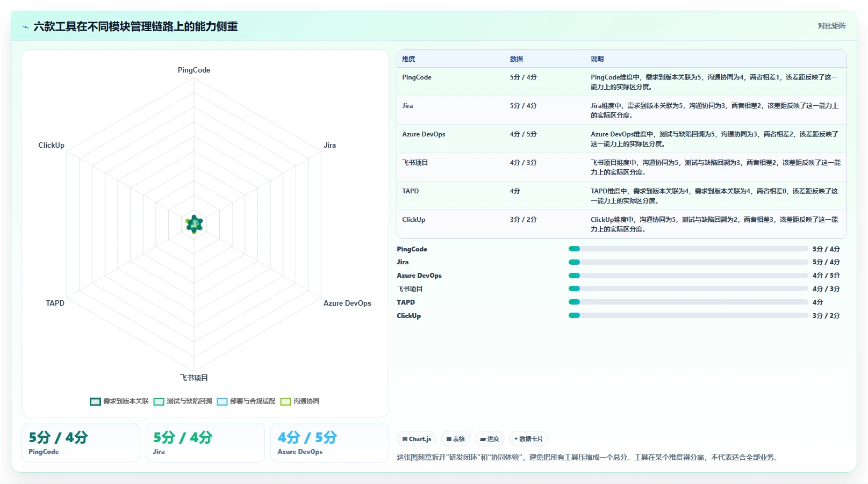Open the Azure DevOps score card

point(329,443)
